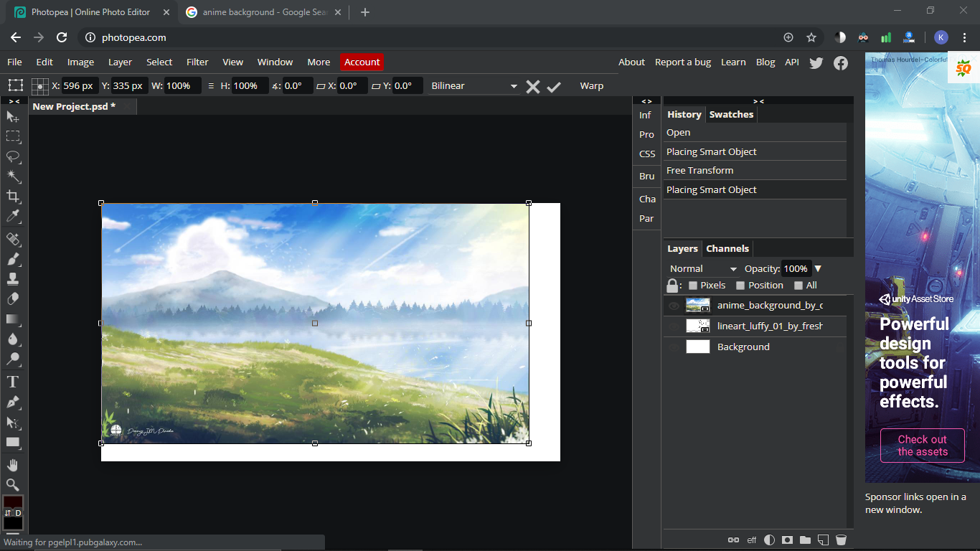The height and width of the screenshot is (551, 980).
Task: Toggle visibility of the Background layer
Action: pyautogui.click(x=674, y=347)
